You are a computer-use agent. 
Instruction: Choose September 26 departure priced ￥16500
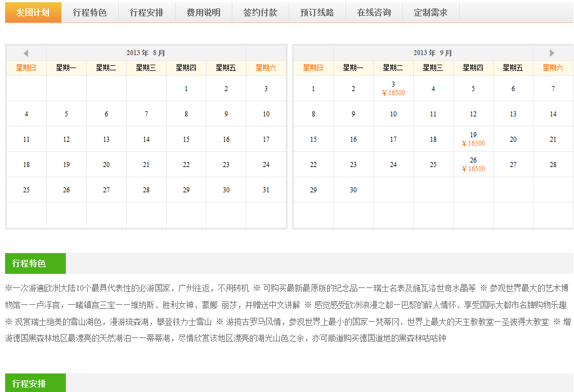tap(473, 165)
